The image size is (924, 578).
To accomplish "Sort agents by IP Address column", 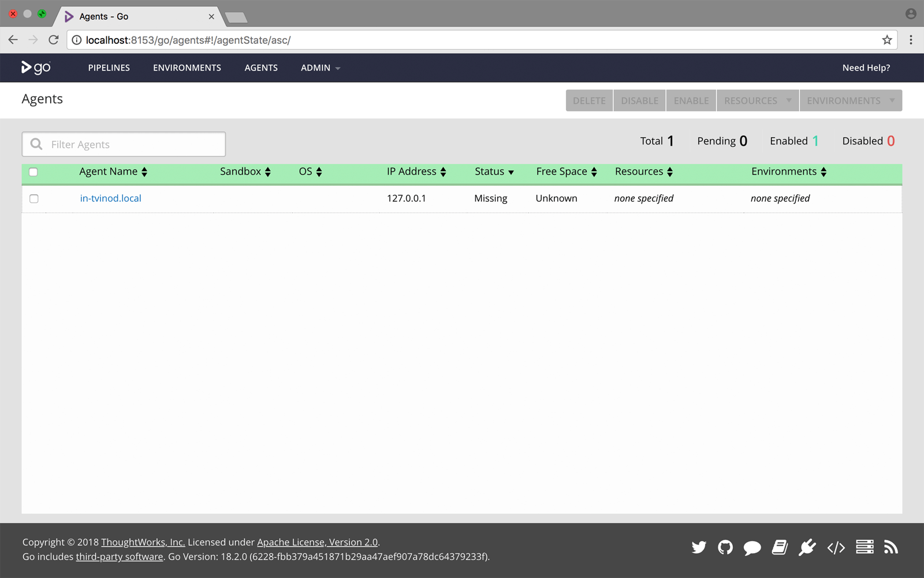I will tap(417, 172).
